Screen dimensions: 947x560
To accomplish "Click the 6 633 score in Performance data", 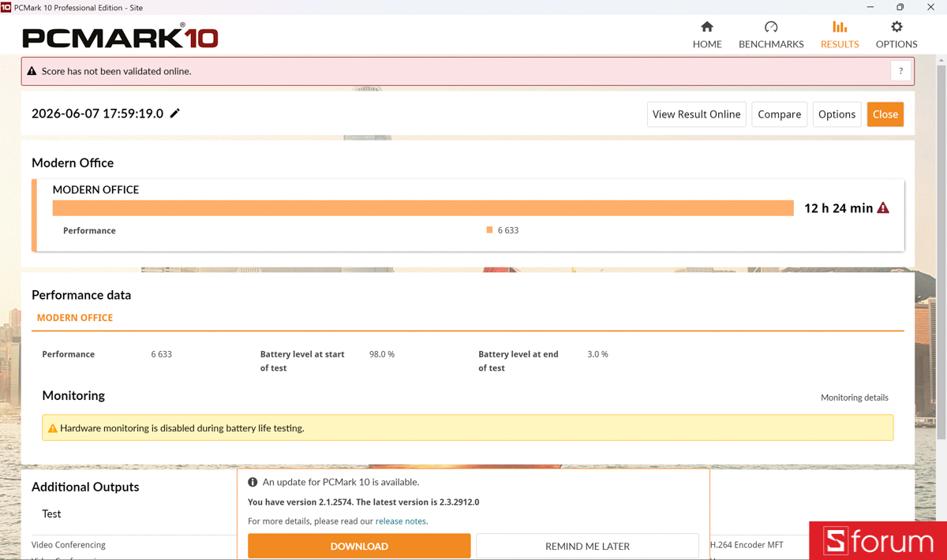I will pyautogui.click(x=161, y=354).
